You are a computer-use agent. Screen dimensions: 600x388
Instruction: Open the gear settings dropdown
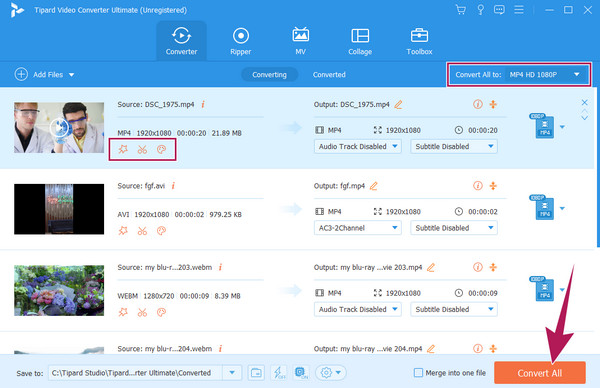point(331,373)
